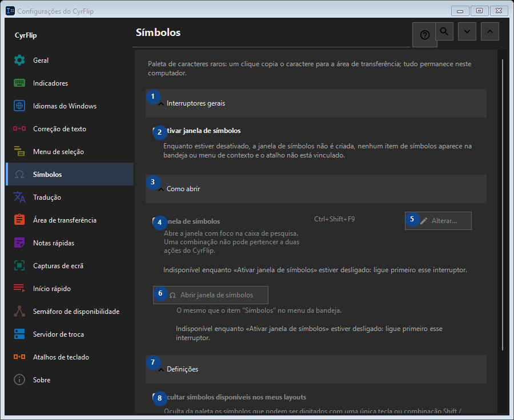
Task: Click Abrir janela de símbolos button
Action: pos(210,295)
